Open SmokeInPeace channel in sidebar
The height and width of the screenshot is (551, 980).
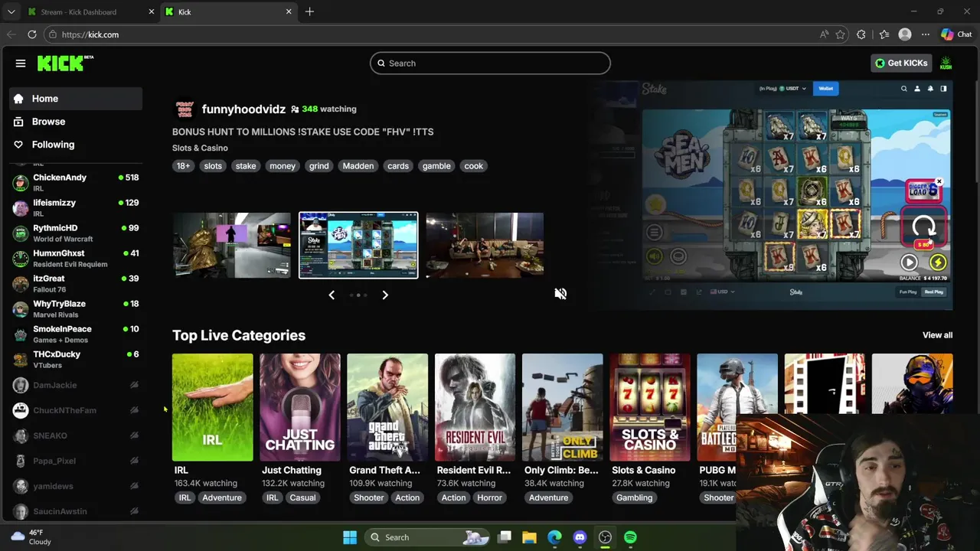click(x=75, y=334)
